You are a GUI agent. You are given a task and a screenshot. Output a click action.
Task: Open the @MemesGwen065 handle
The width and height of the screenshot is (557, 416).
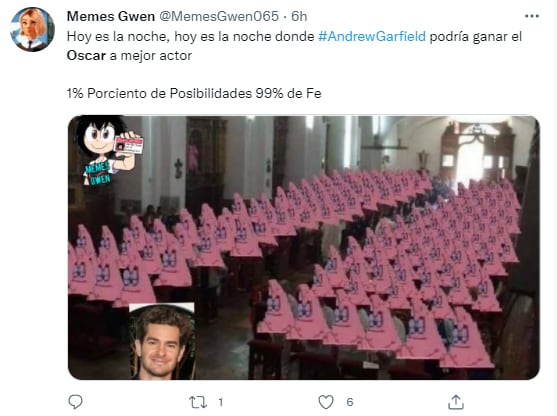219,16
